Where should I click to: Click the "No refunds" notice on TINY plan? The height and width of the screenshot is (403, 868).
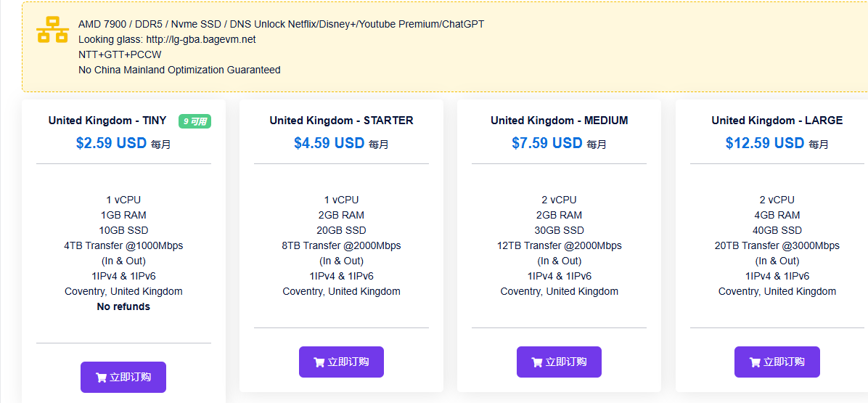(123, 306)
